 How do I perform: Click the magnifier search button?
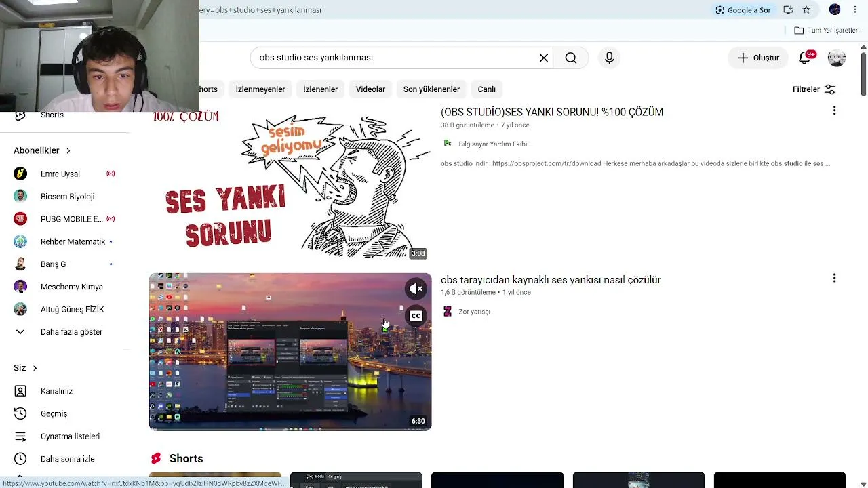tap(571, 58)
